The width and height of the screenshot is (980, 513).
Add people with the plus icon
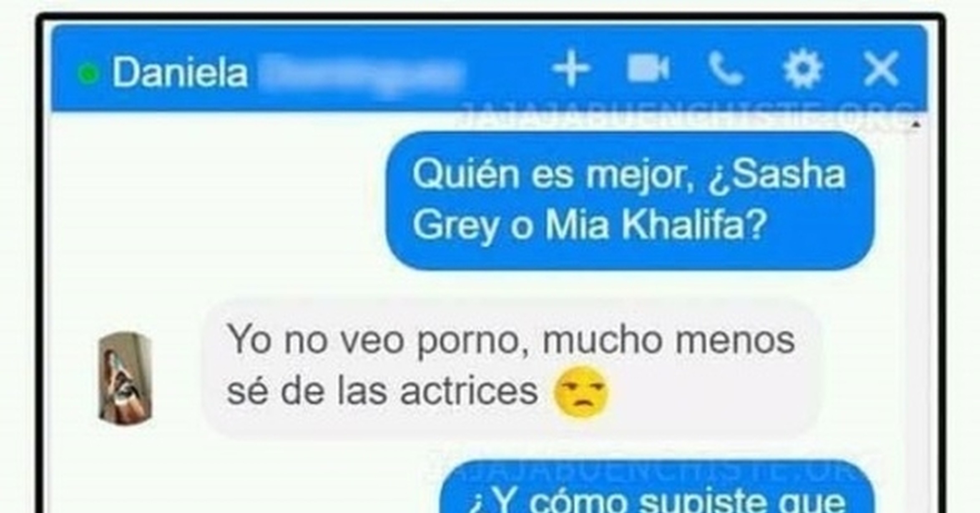pyautogui.click(x=571, y=69)
